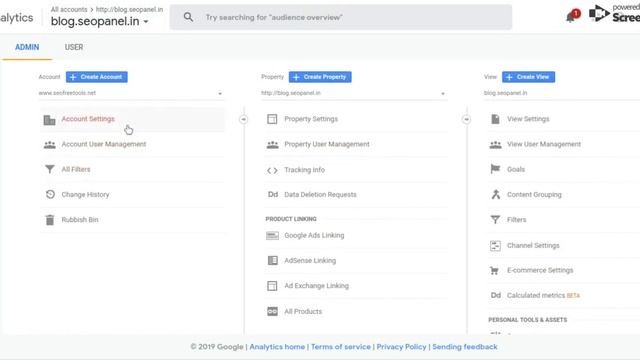
Task: Open Account User Management text
Action: pos(104,144)
